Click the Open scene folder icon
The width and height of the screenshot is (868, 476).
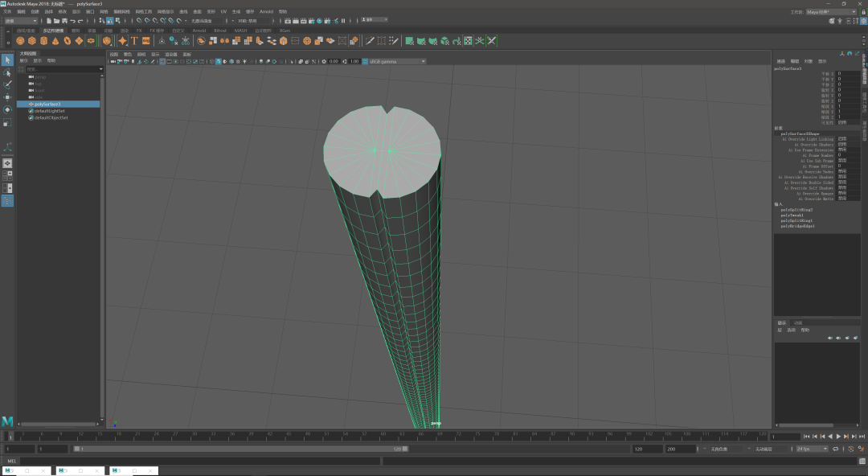(56, 20)
